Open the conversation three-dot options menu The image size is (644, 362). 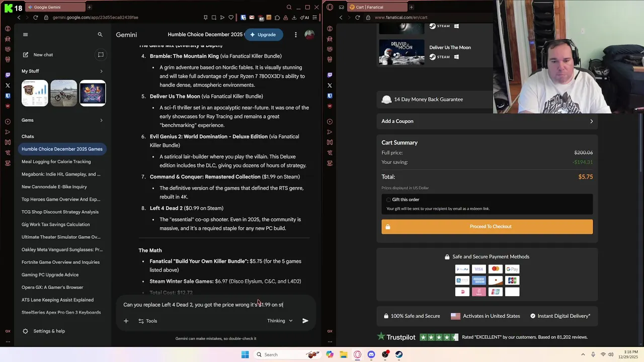296,35
